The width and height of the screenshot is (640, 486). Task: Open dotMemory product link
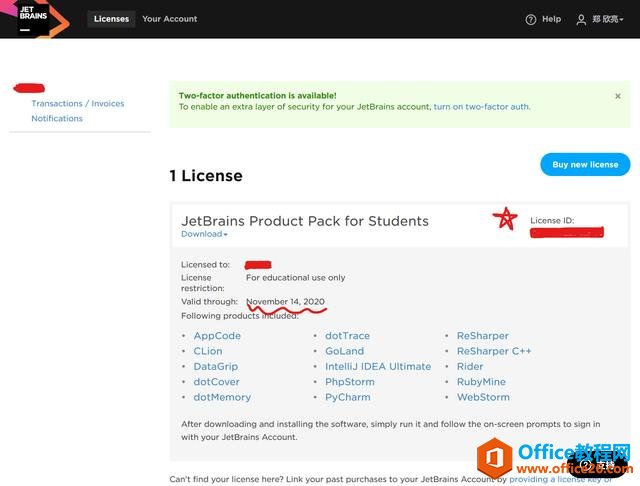[222, 397]
